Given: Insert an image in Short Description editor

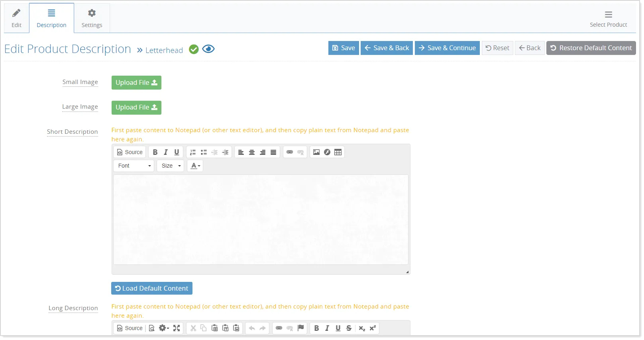Looking at the screenshot, I should 316,152.
